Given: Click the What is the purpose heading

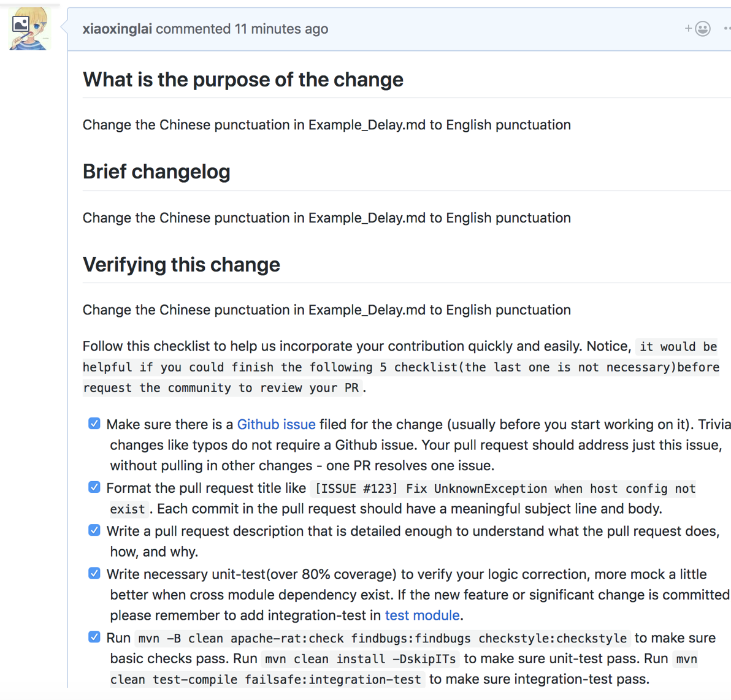Looking at the screenshot, I should pos(243,79).
